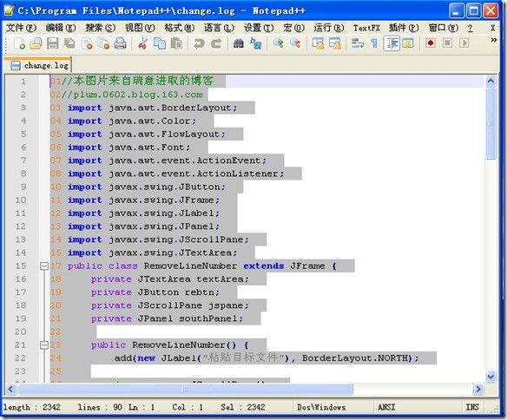The height and width of the screenshot is (420, 507).
Task: Click line number 15 in margin
Action: pos(21,266)
